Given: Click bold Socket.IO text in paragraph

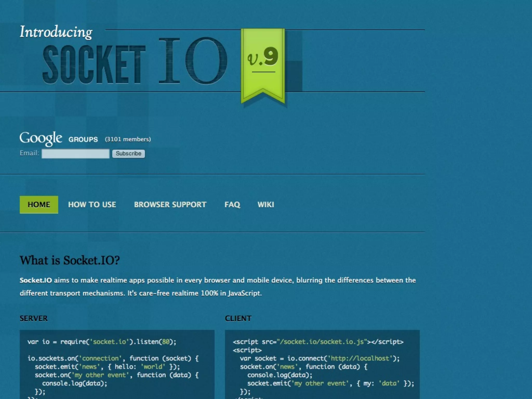Looking at the screenshot, I should (x=36, y=280).
